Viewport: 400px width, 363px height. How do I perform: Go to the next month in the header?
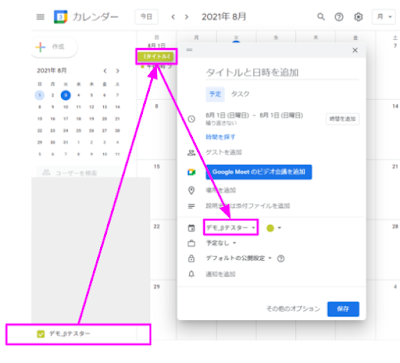(187, 17)
